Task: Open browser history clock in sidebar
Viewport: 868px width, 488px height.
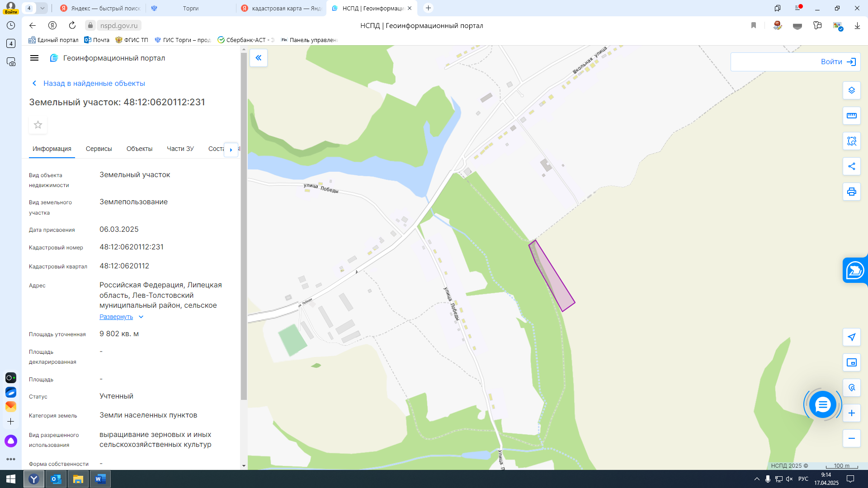Action: (11, 25)
